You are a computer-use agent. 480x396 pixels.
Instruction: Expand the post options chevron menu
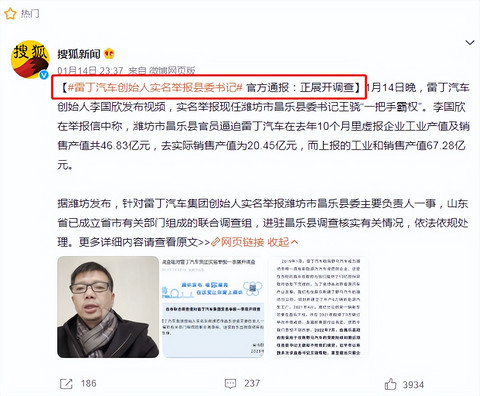tap(470, 43)
